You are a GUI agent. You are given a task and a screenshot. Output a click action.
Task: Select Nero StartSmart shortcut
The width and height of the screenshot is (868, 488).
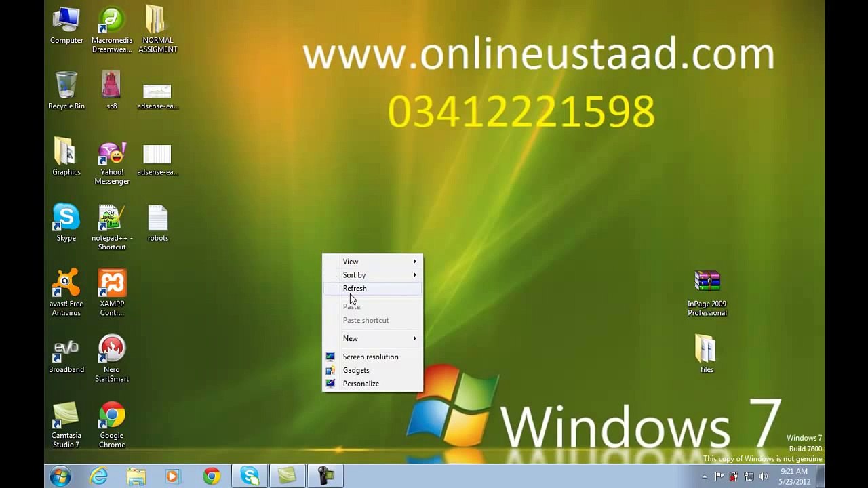[x=112, y=359]
